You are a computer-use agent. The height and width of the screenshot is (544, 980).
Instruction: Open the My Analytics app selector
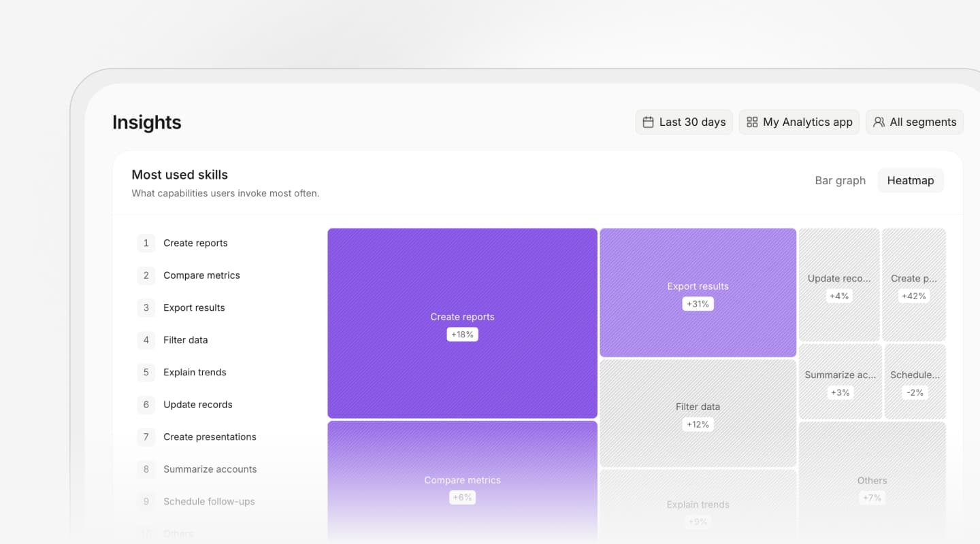coord(799,122)
